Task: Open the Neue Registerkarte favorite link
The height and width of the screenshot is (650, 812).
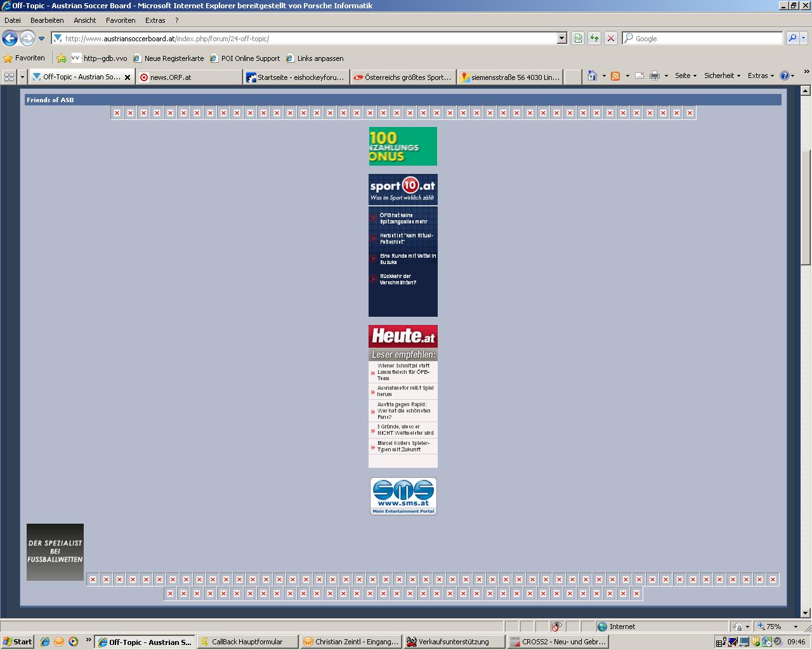Action: point(168,58)
